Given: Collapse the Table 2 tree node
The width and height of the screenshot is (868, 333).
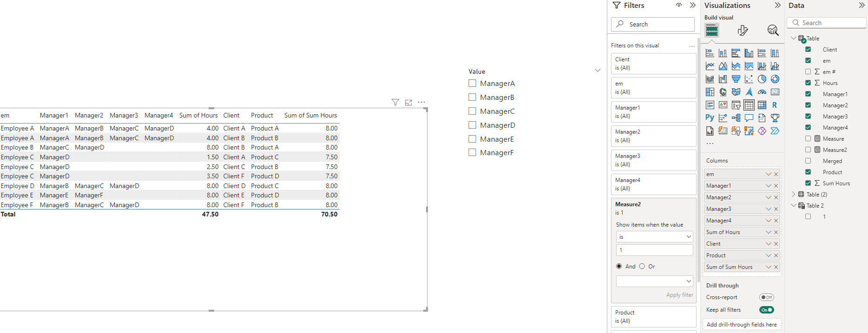Looking at the screenshot, I should (x=794, y=205).
